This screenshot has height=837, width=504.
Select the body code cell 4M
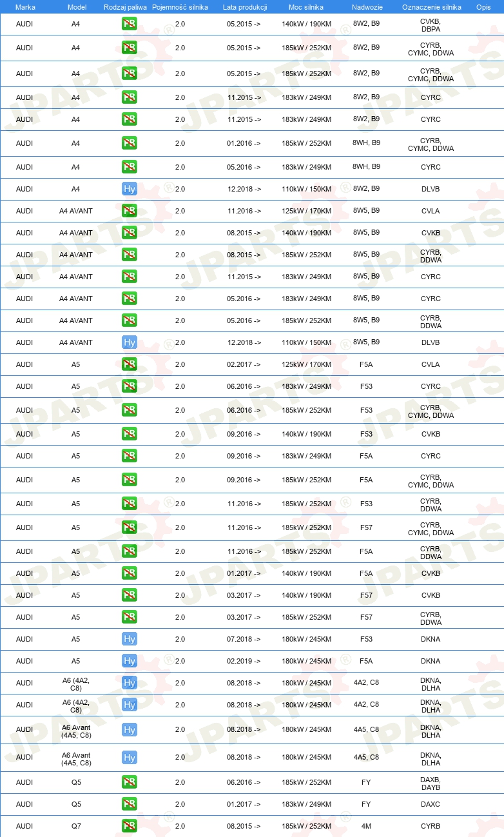click(366, 826)
